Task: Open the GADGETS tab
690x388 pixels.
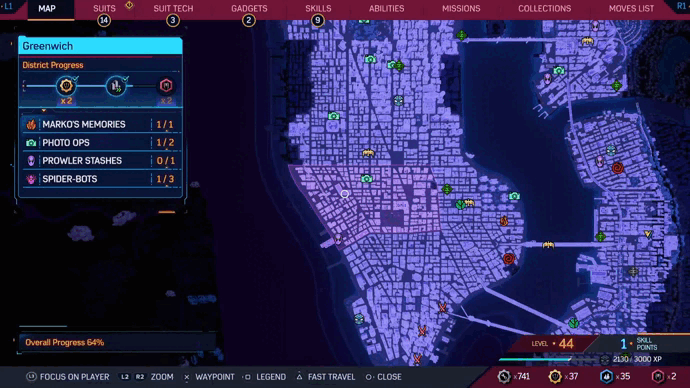Action: click(249, 8)
